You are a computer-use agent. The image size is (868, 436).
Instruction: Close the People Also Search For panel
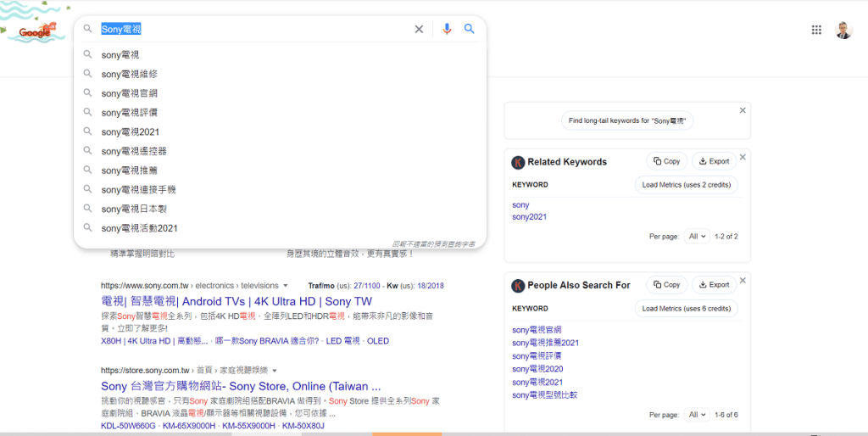[743, 280]
